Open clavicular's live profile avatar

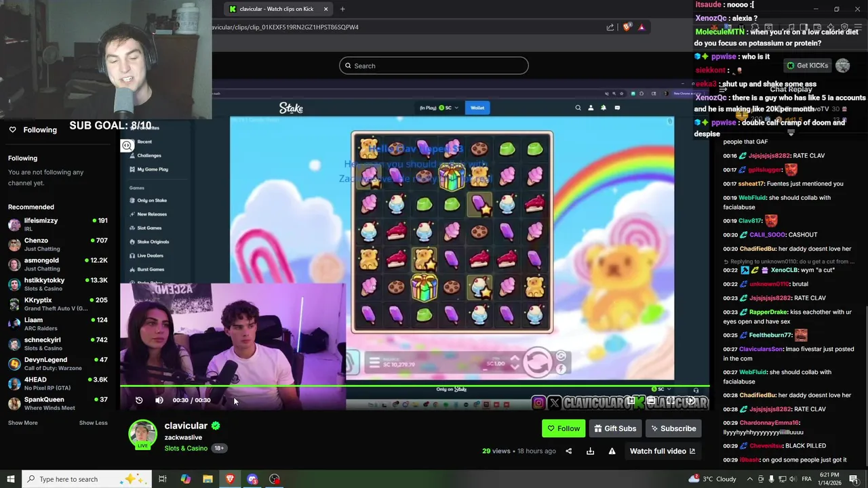[142, 434]
